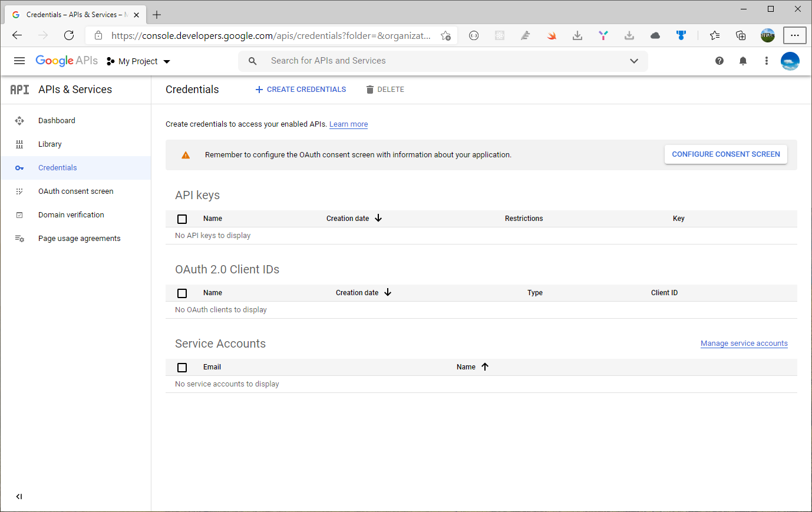Open Page usage agreements in the sidebar
This screenshot has width=812, height=512.
[x=79, y=238]
